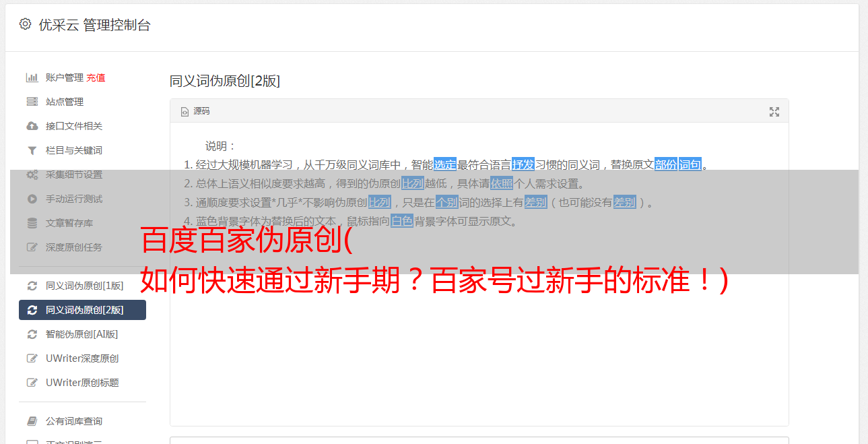This screenshot has width=868, height=444.
Task: Click the highlighted word 选定 in text
Action: (445, 164)
